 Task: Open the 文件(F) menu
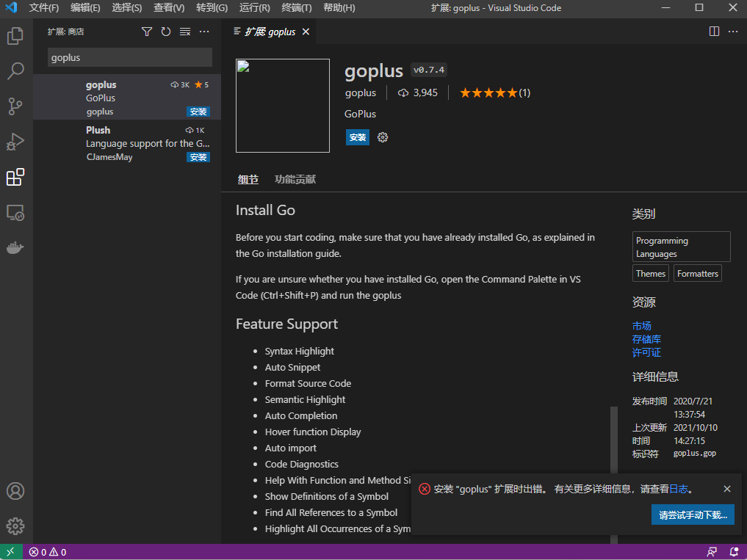[x=44, y=7]
